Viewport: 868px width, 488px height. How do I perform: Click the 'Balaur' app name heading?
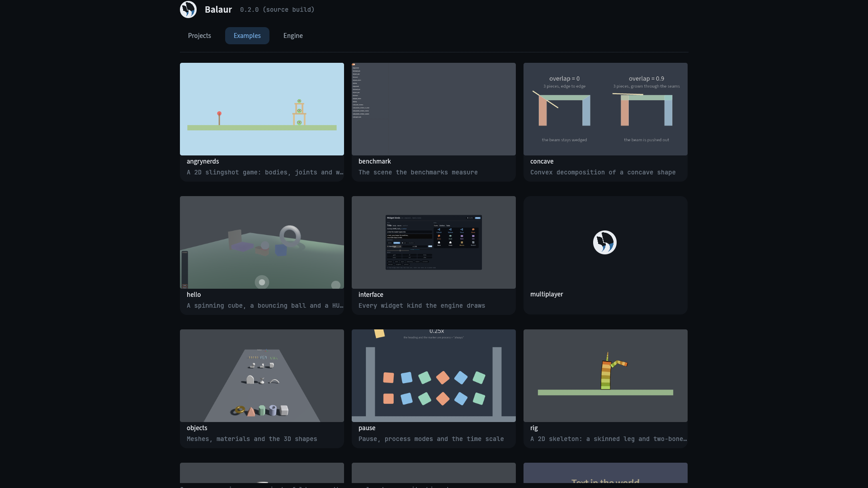click(x=218, y=9)
